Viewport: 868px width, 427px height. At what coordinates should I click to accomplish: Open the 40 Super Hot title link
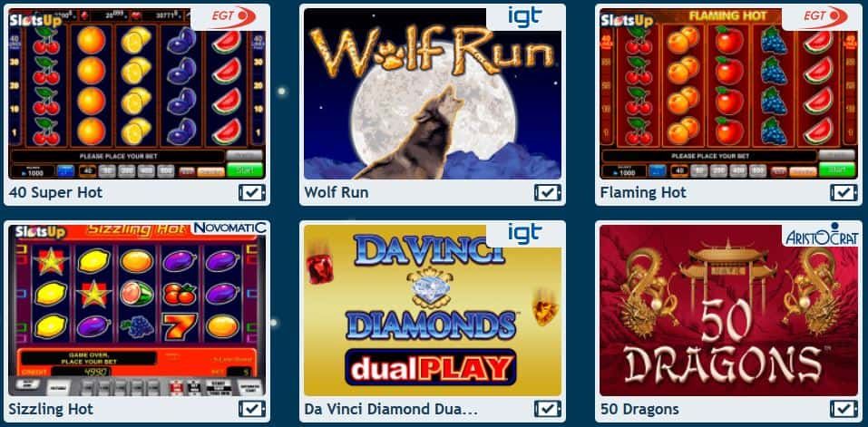click(56, 193)
